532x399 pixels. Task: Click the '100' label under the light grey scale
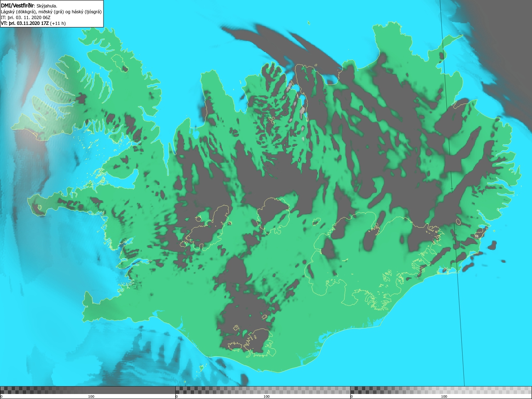444,397
